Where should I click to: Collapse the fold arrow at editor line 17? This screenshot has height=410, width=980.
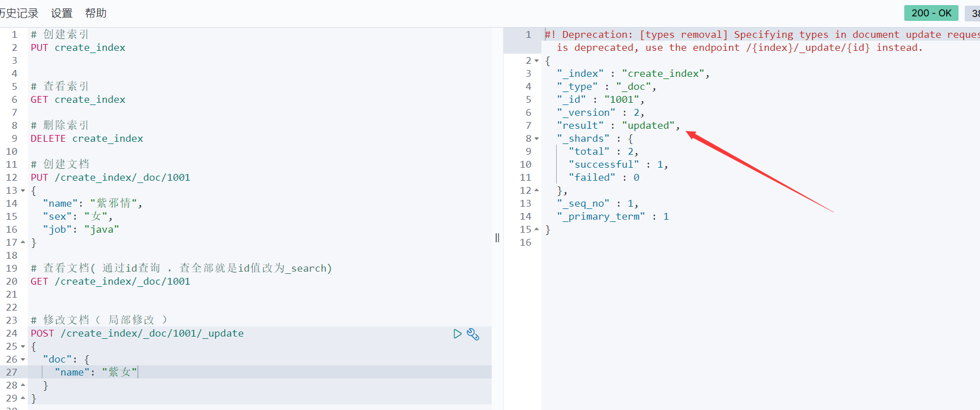pos(23,242)
